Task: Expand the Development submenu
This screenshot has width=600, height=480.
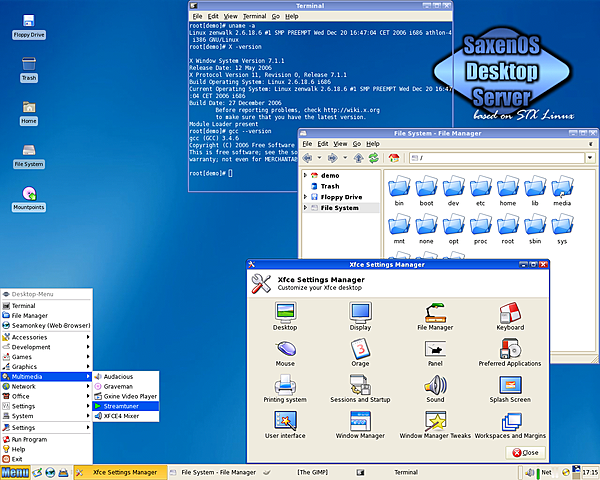Action: pos(46,347)
